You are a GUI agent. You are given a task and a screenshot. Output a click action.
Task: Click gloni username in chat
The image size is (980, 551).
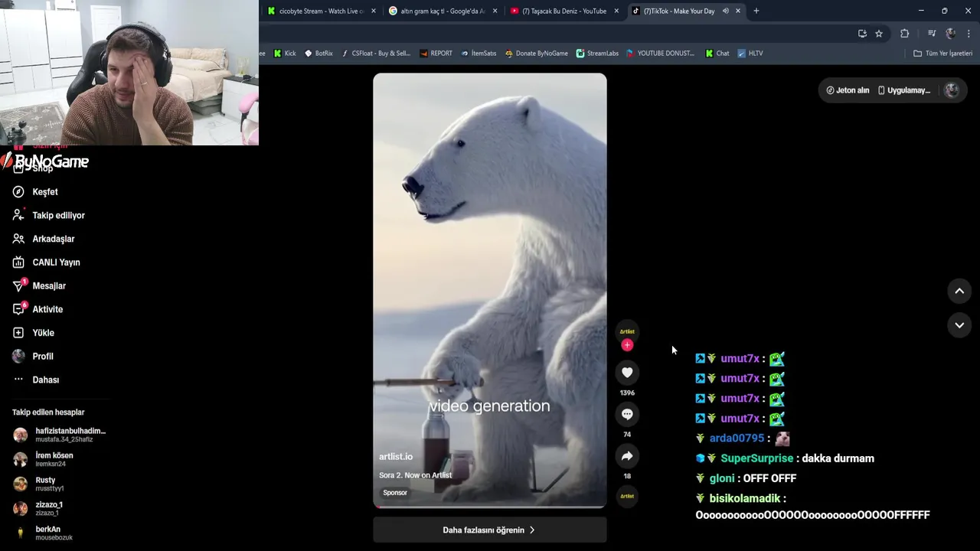click(722, 478)
